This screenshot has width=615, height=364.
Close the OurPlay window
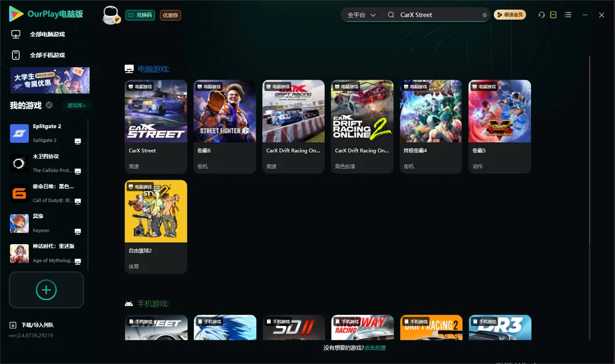601,15
